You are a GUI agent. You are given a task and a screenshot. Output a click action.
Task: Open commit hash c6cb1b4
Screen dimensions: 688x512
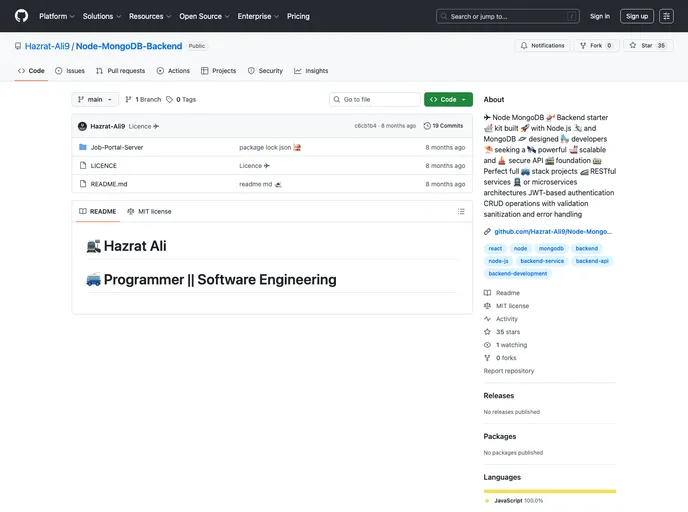tap(365, 126)
